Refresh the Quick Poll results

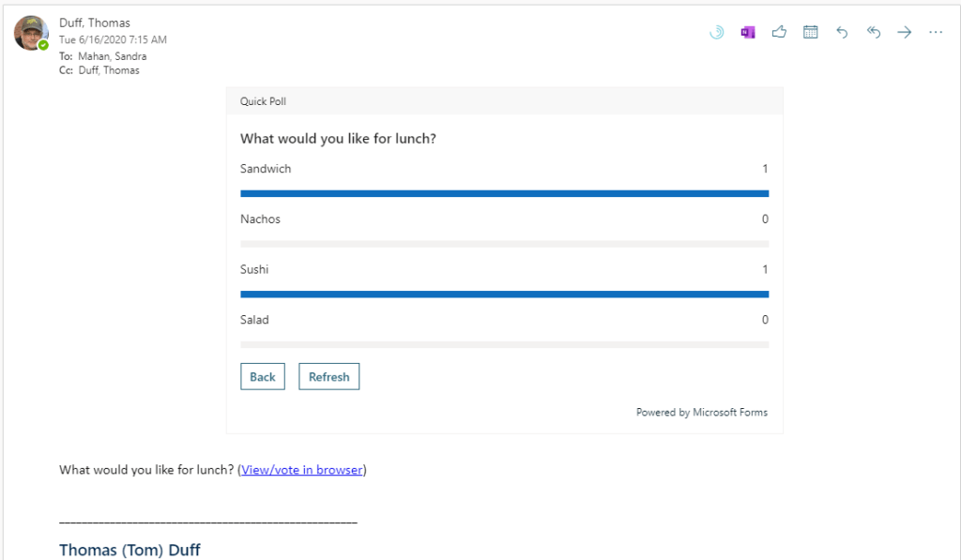328,377
